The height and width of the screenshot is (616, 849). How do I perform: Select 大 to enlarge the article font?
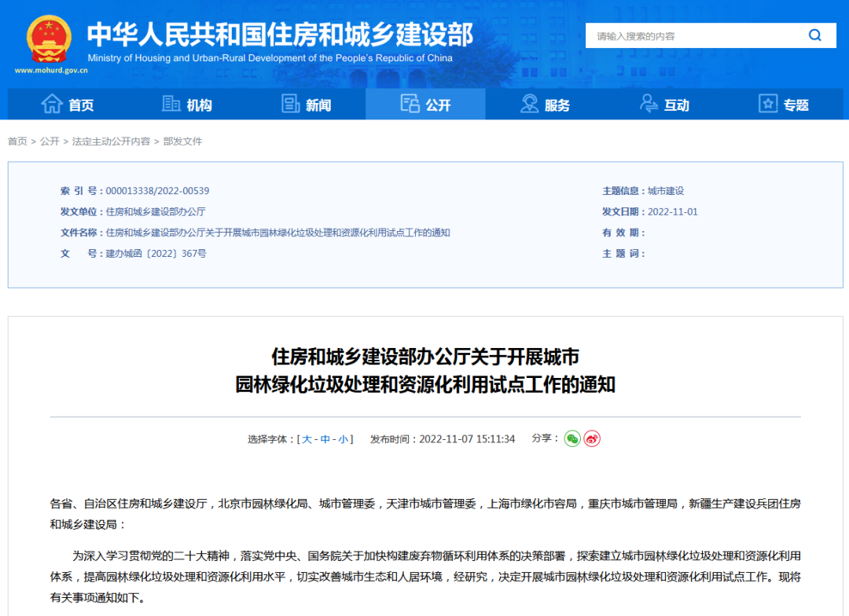click(309, 438)
